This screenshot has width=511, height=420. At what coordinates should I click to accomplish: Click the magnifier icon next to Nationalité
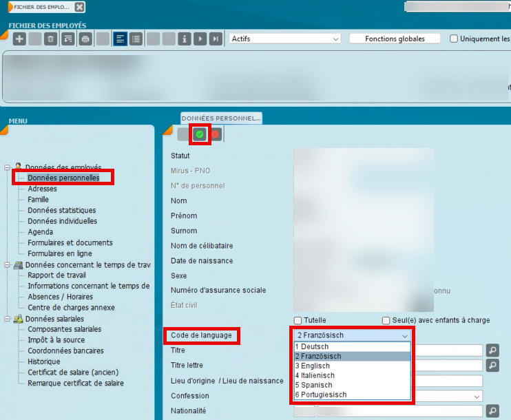tap(492, 411)
